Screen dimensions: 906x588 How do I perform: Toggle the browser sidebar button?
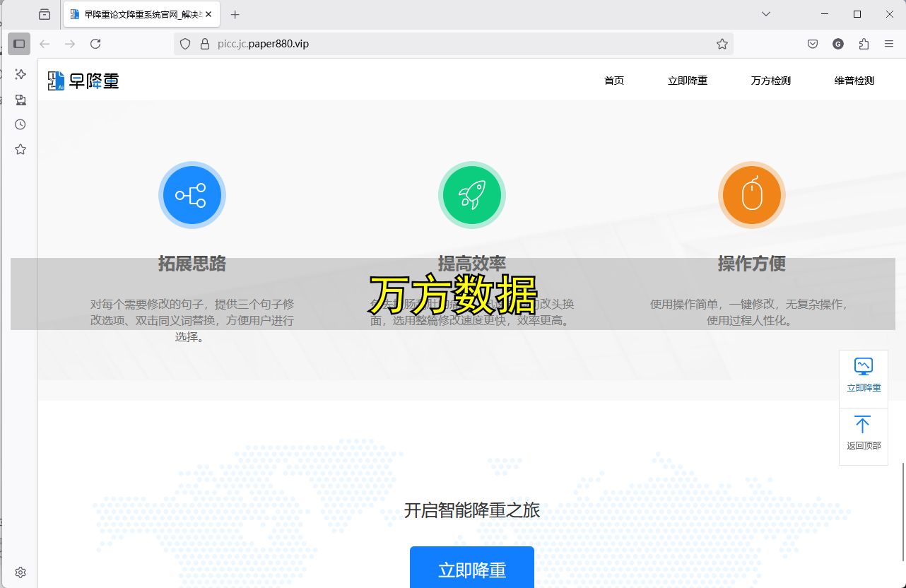(x=19, y=44)
